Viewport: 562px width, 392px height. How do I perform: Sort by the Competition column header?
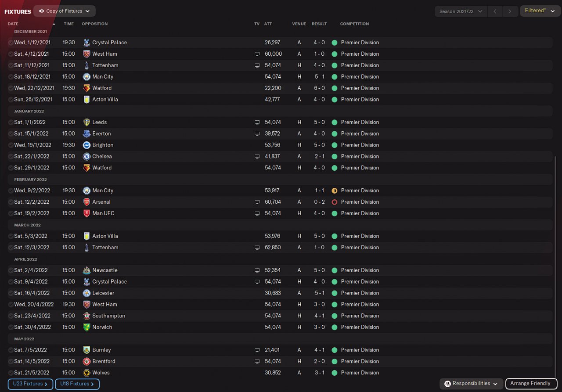354,24
